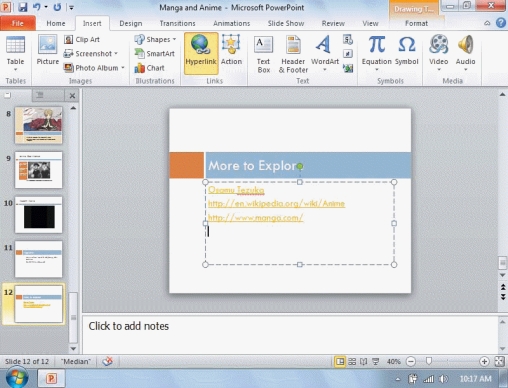The image size is (508, 388).
Task: Insert a Symbol
Action: (x=406, y=50)
